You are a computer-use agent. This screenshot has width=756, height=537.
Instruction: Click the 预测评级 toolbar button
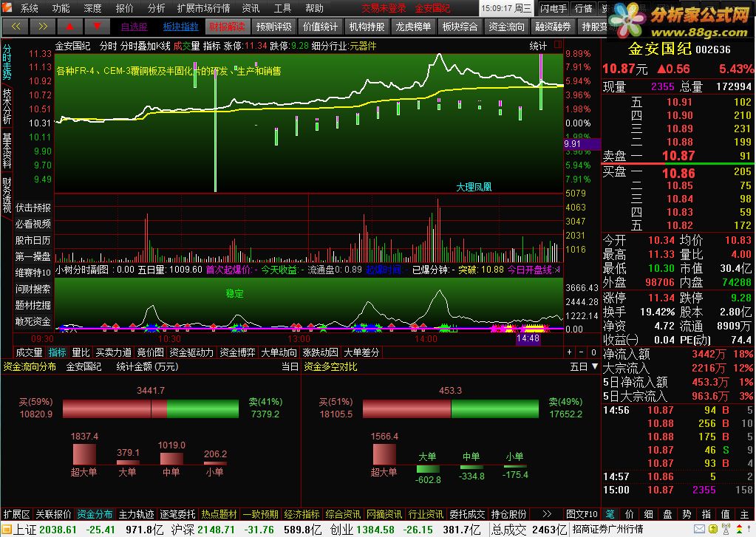(x=274, y=27)
